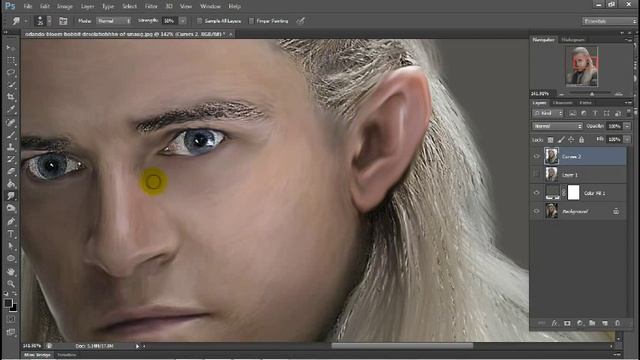Show the Layer 1 layer
The width and height of the screenshot is (640, 360).
(536, 174)
